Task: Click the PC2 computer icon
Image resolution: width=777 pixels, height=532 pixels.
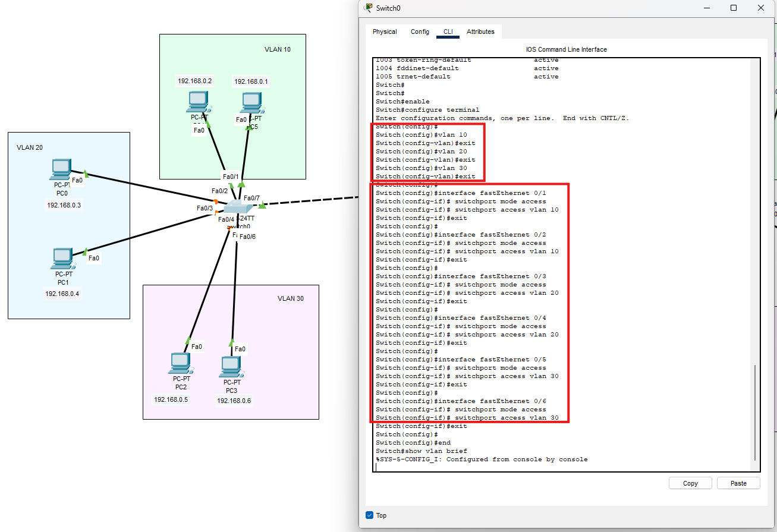Action: [x=181, y=364]
